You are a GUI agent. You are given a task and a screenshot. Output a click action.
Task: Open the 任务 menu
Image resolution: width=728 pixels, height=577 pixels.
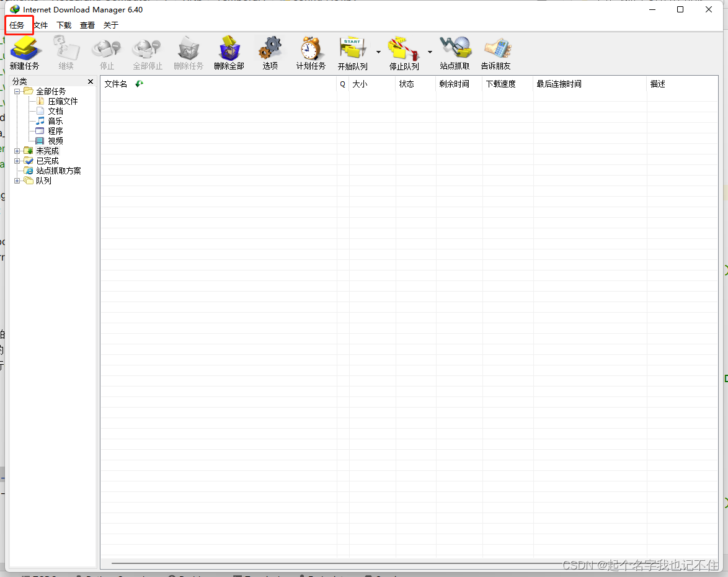17,25
